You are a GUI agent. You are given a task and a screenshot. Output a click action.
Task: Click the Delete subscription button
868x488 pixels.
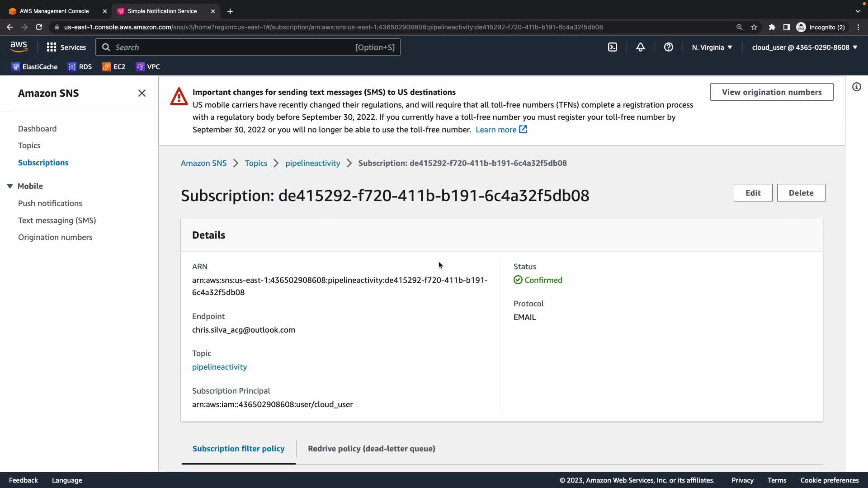pos(801,193)
